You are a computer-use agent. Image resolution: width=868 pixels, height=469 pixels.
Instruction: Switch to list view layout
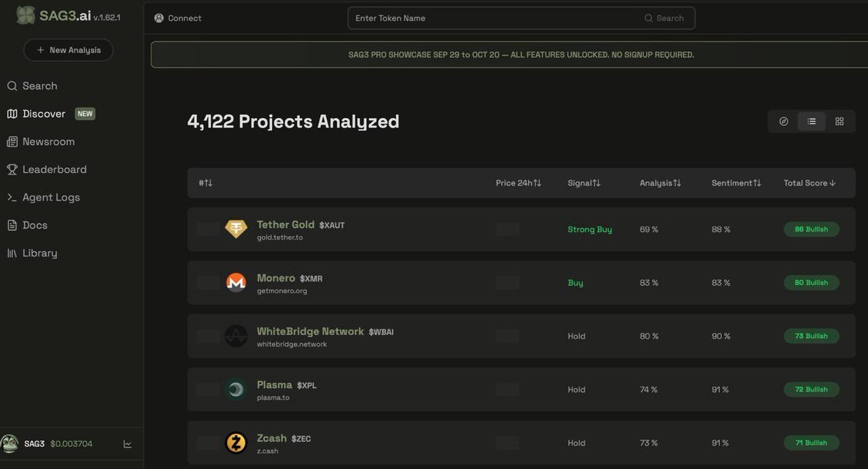click(812, 122)
